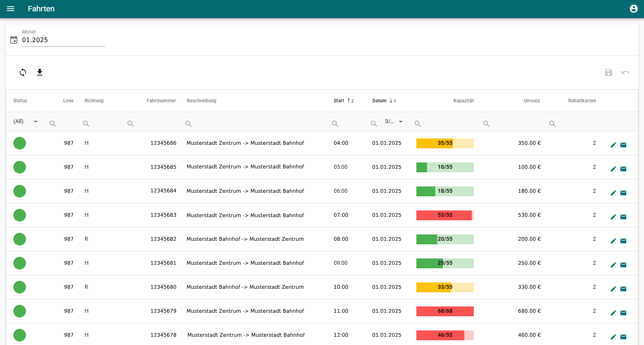Click the undo changes icon
The height and width of the screenshot is (345, 644).
[x=626, y=72]
